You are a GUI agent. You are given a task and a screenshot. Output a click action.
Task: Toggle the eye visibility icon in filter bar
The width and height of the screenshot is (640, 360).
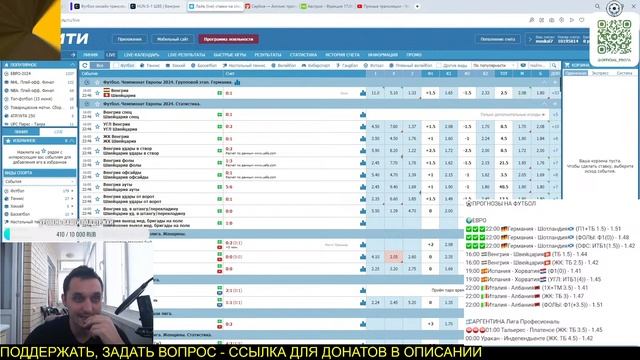point(523,65)
